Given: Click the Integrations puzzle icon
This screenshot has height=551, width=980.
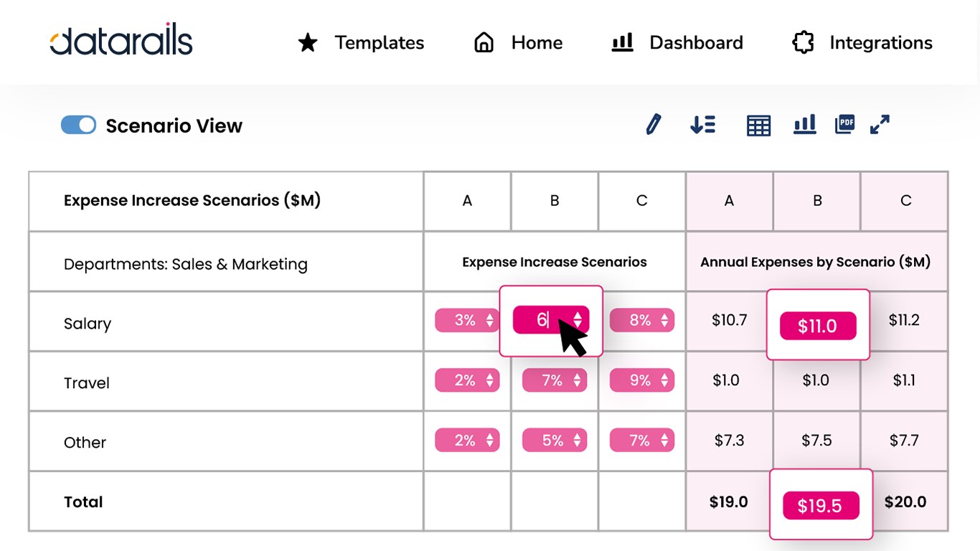Looking at the screenshot, I should 803,43.
